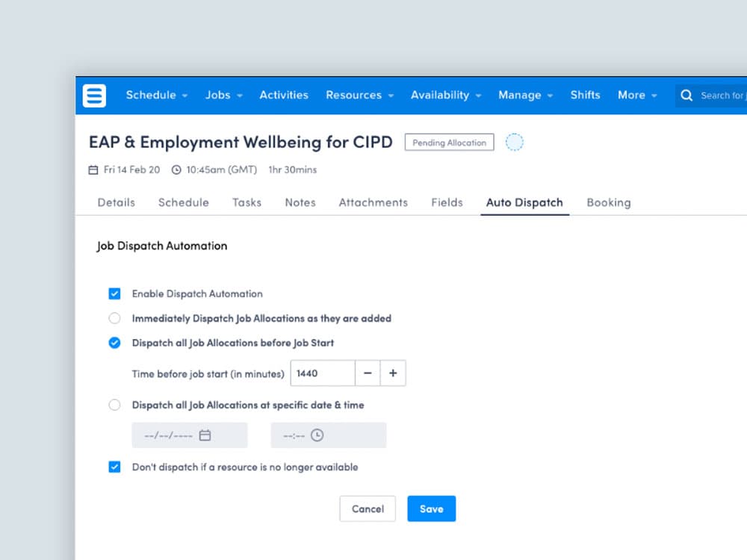Click the minutes field showing 1440

[x=323, y=373]
